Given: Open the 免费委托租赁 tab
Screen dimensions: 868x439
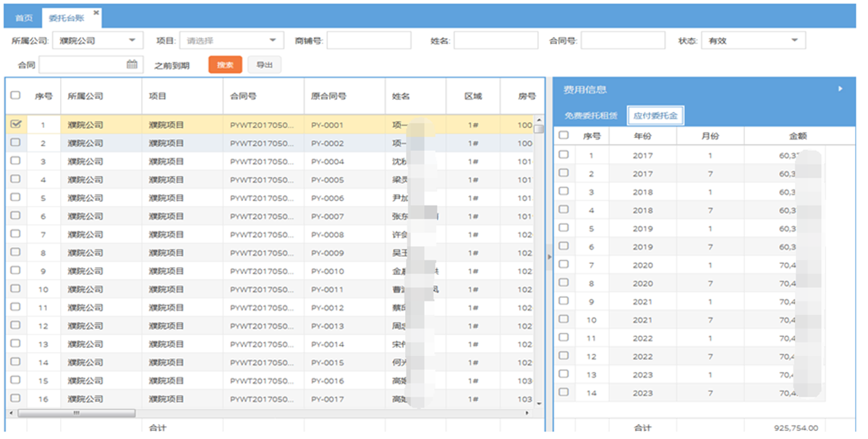Looking at the screenshot, I should 591,116.
